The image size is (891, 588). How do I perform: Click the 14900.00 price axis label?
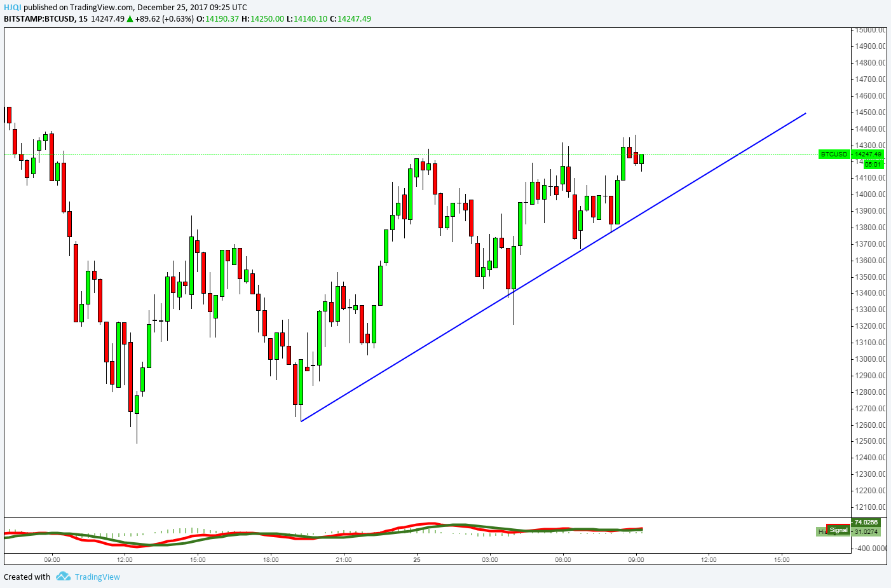[870, 46]
